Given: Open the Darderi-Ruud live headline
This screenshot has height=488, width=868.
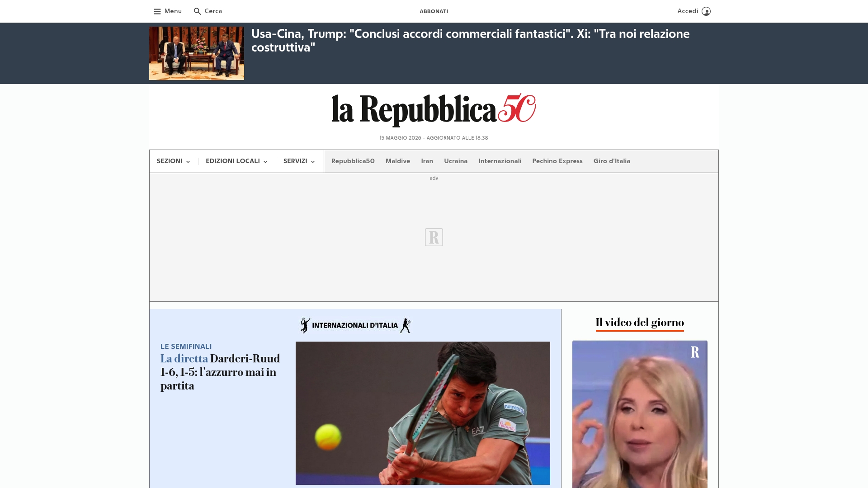Looking at the screenshot, I should [x=220, y=372].
